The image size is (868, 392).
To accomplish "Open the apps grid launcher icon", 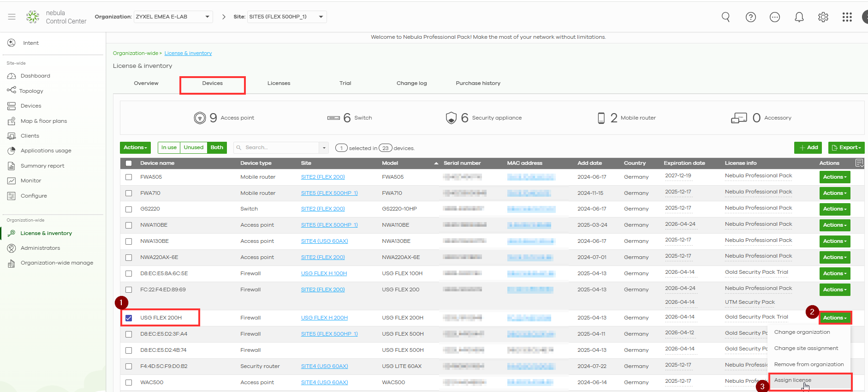I will coord(847,17).
